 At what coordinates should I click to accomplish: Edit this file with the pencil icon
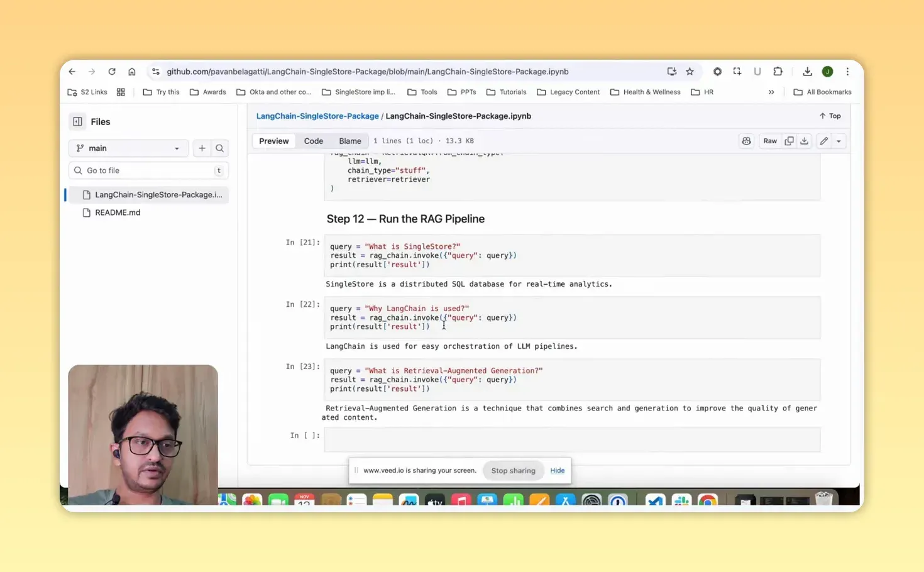point(823,141)
